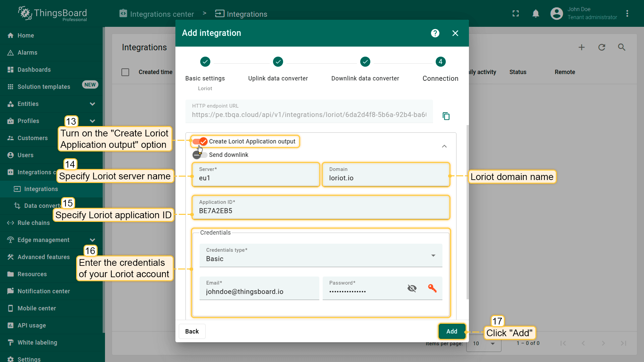The height and width of the screenshot is (362, 644).
Task: Click the add integration plus icon
Action: point(581,47)
